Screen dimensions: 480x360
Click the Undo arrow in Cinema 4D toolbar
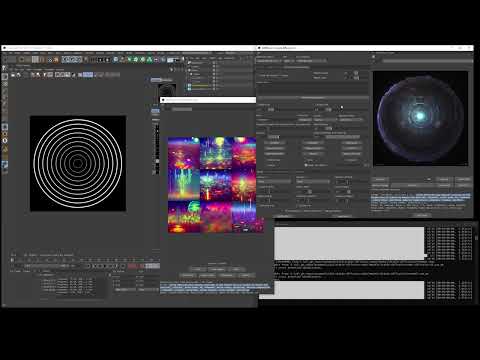click(5, 60)
